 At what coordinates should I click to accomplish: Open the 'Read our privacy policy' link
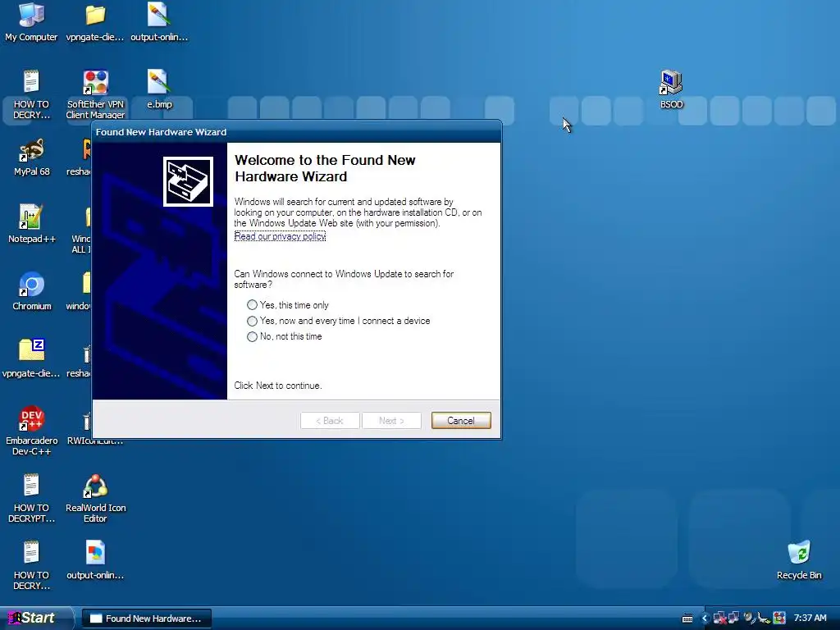[x=280, y=236]
